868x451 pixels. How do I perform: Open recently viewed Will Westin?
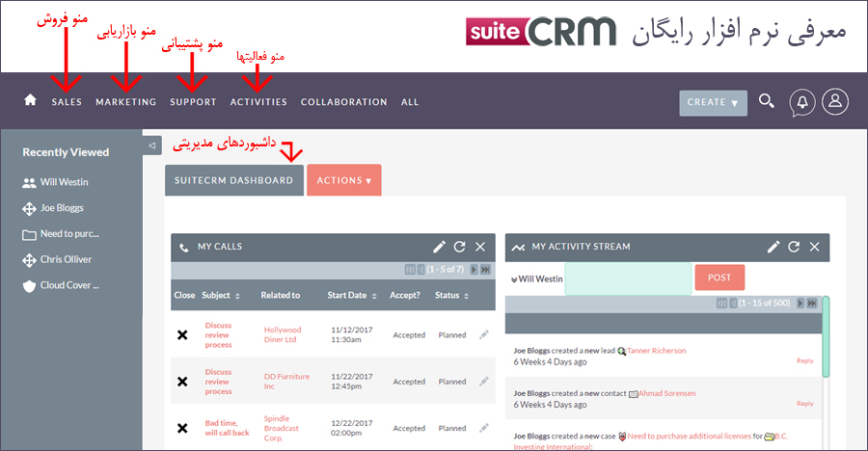65,182
